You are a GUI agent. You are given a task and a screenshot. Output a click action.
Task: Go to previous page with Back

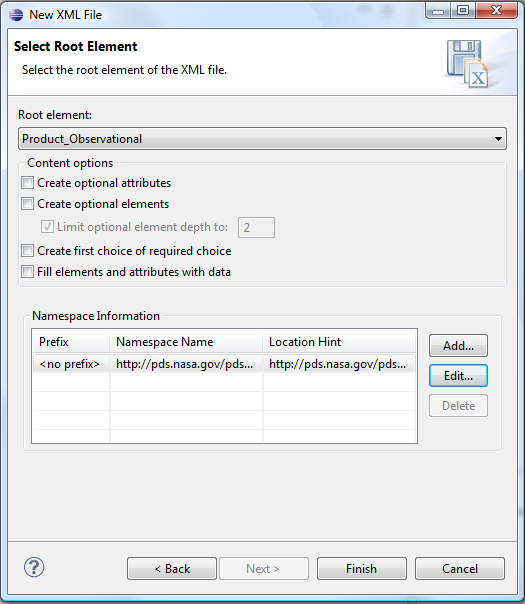tap(172, 569)
